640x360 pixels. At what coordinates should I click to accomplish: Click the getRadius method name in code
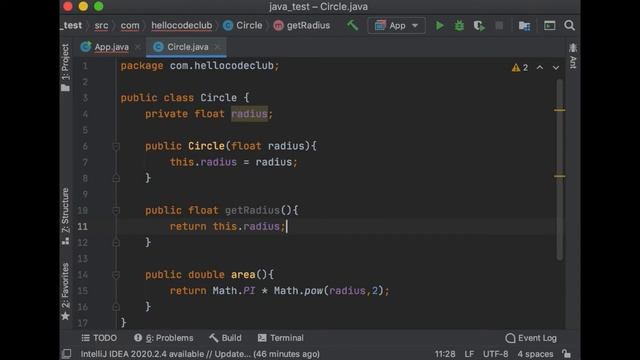[252, 210]
